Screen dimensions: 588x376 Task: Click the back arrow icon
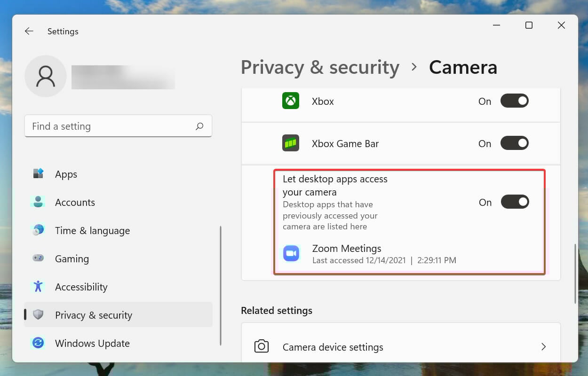29,31
